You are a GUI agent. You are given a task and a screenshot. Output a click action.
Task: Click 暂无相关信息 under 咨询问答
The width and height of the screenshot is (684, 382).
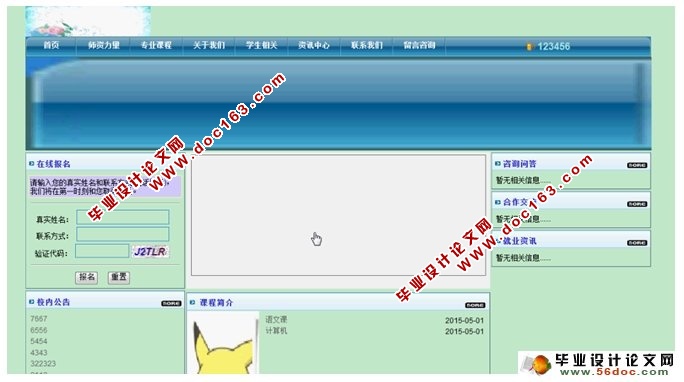[523, 180]
